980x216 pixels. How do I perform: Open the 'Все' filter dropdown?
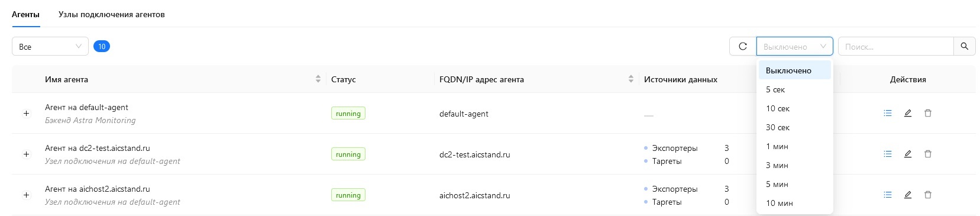(x=50, y=46)
